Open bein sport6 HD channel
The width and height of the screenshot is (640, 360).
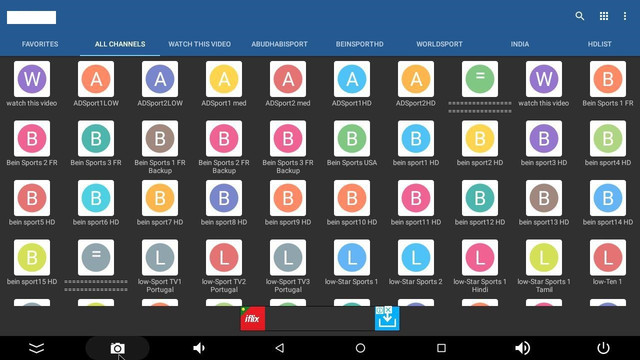click(96, 198)
